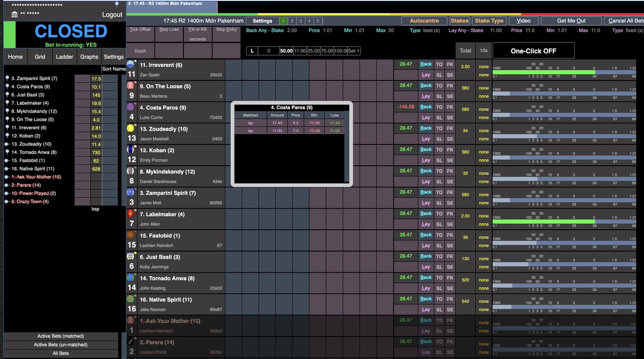Click the Logout link
Image resolution: width=644 pixels, height=359 pixels.
(x=112, y=14)
